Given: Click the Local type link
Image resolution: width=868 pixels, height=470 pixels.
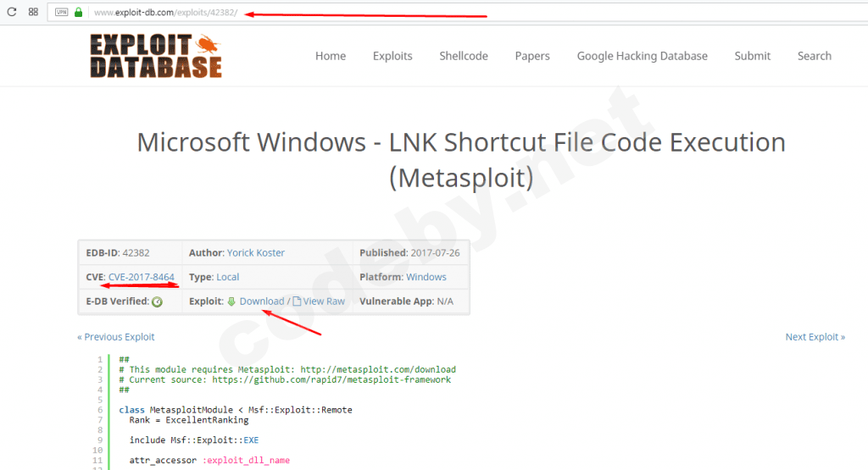Looking at the screenshot, I should [x=227, y=277].
